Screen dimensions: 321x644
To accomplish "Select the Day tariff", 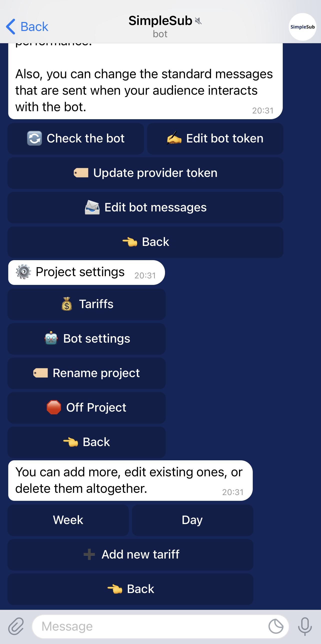I will [x=192, y=520].
